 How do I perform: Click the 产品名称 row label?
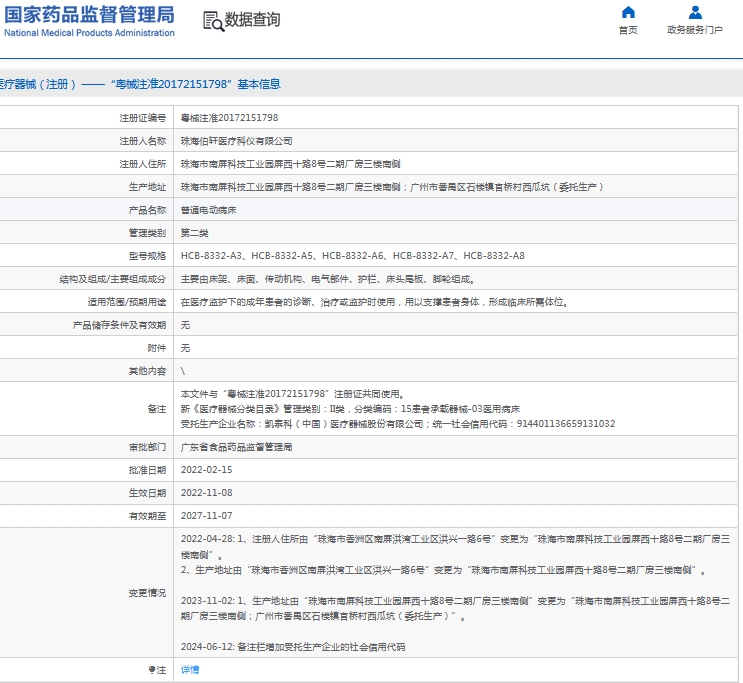(147, 210)
